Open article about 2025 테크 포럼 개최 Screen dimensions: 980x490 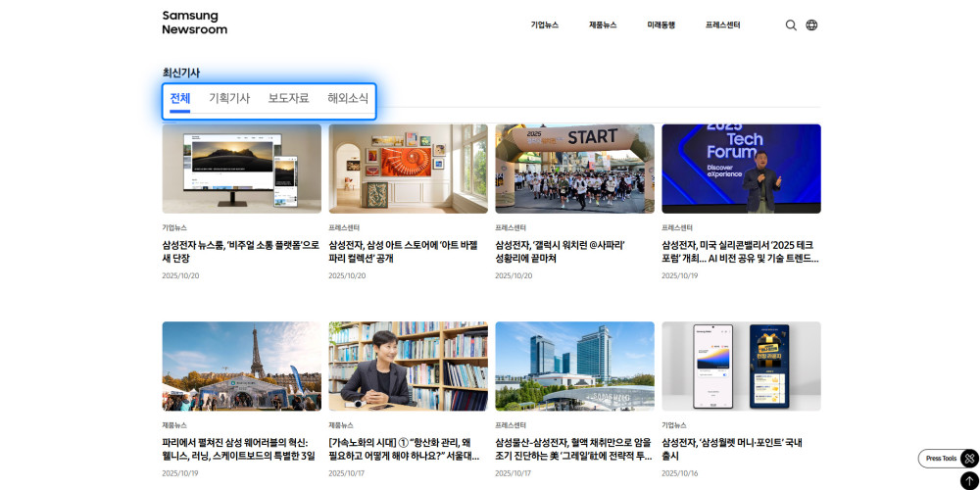tap(740, 251)
